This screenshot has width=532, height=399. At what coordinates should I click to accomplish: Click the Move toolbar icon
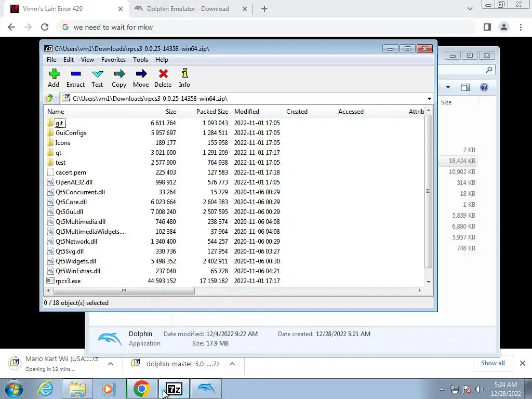[x=141, y=74]
